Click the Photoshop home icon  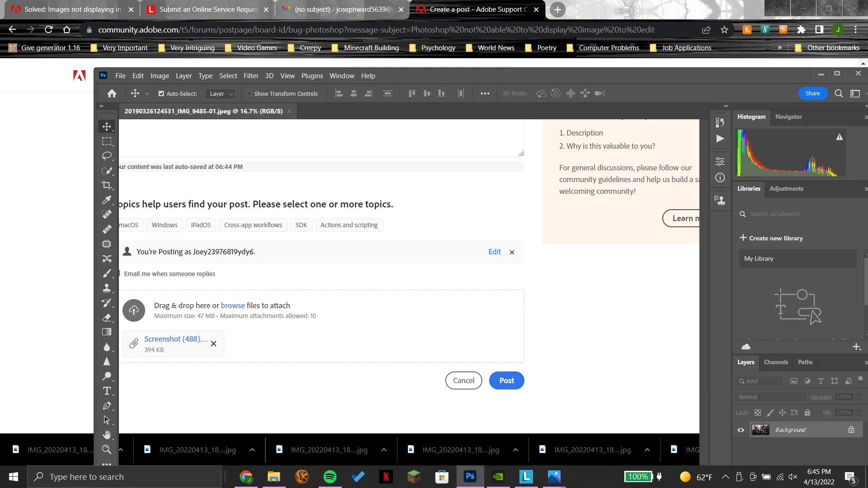[112, 94]
